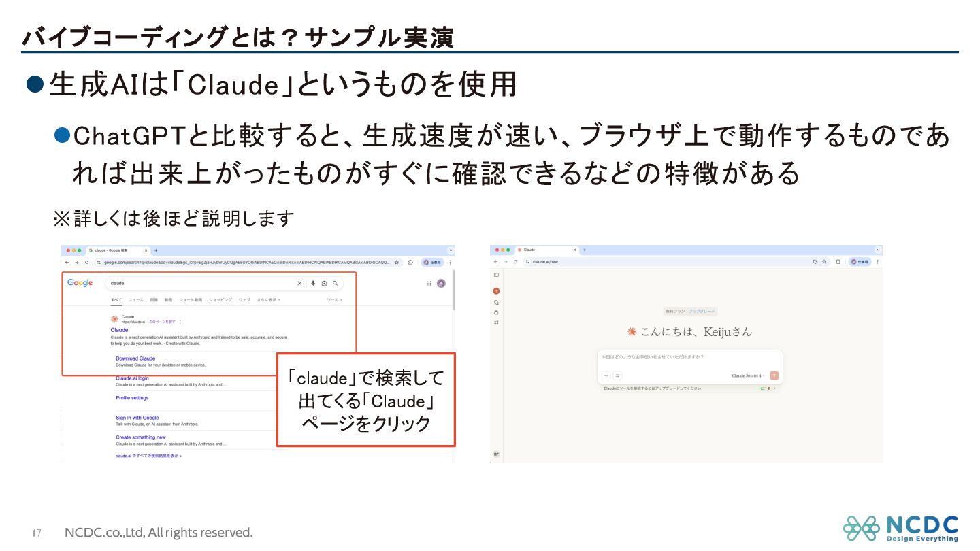Image resolution: width=980 pixels, height=551 pixels.
Task: Select the すべて search tab
Action: coord(116,300)
